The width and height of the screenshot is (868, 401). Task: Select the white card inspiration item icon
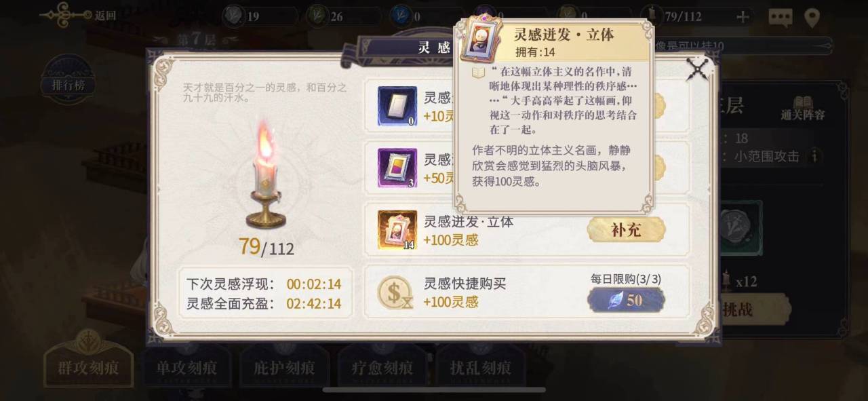(x=397, y=107)
